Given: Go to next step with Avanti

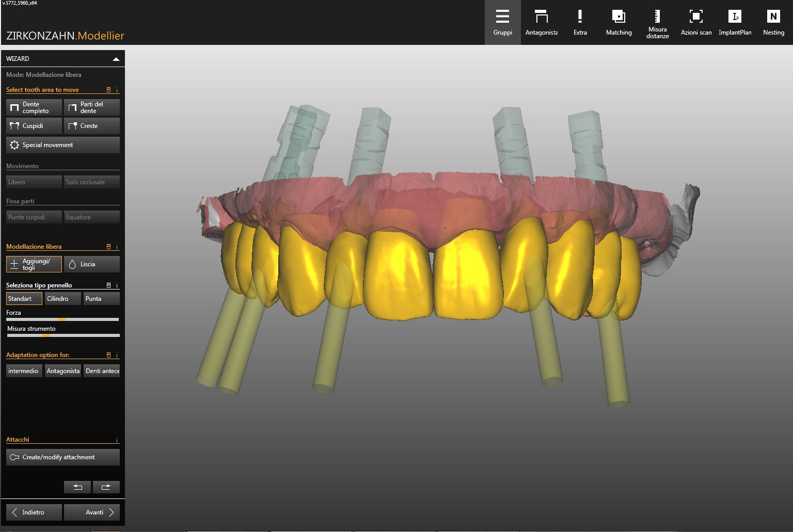Looking at the screenshot, I should pyautogui.click(x=92, y=512).
